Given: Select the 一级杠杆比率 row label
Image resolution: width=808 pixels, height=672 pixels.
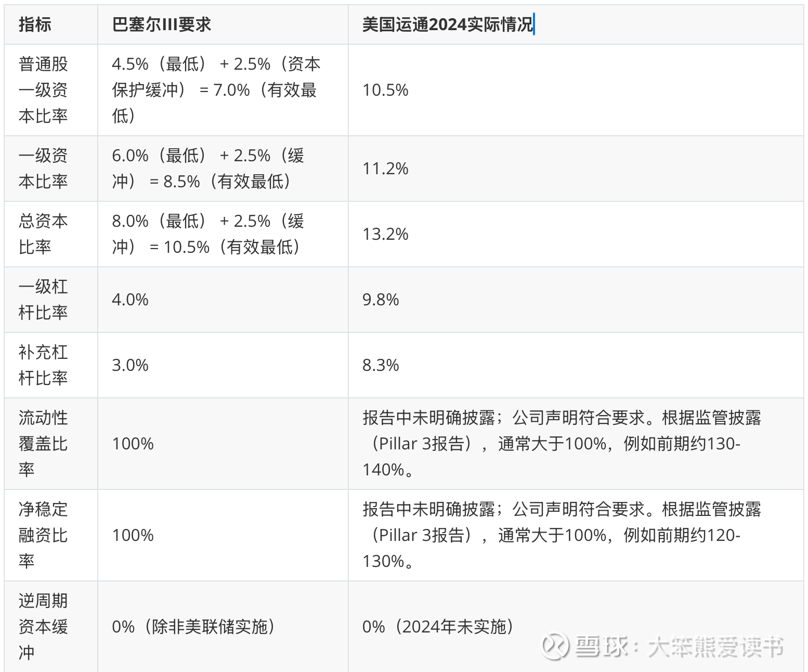Looking at the screenshot, I should click(x=43, y=300).
